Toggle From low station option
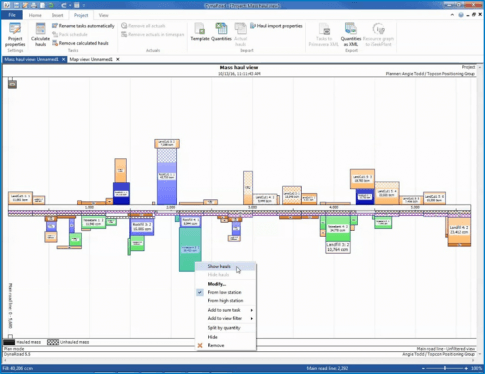This screenshot has width=485, height=374. [x=226, y=292]
